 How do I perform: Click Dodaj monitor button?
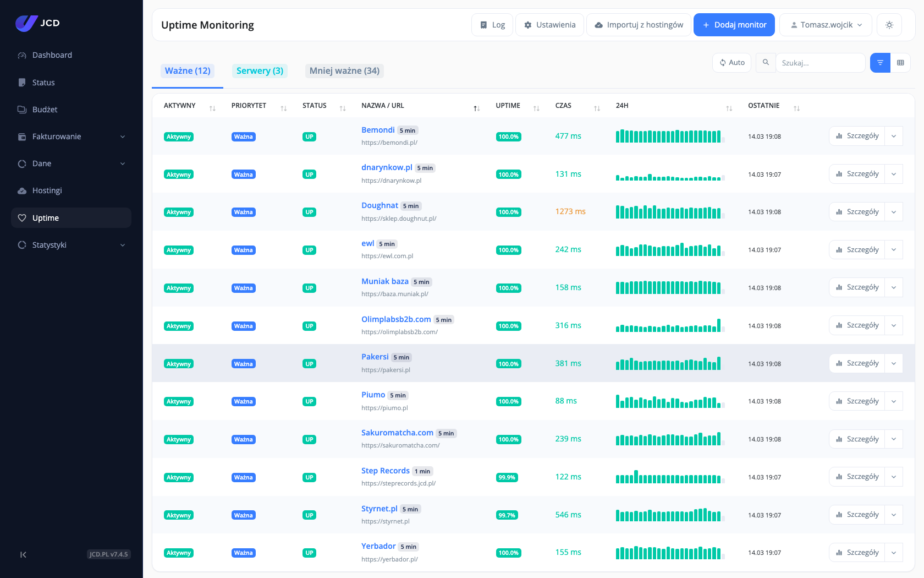(x=734, y=25)
